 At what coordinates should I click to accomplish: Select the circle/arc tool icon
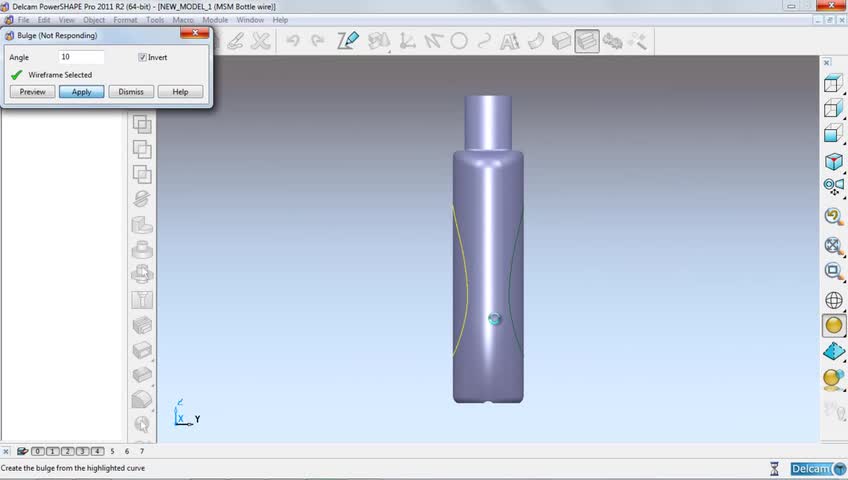(459, 41)
